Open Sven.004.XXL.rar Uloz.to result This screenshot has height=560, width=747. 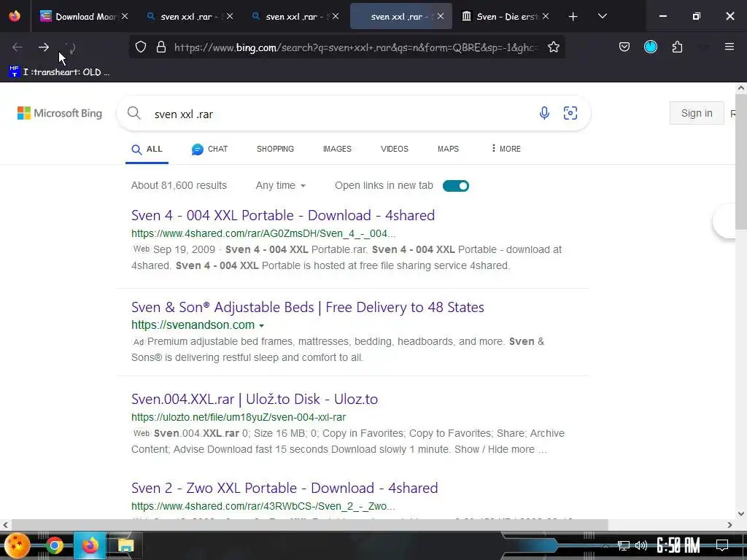255,399
